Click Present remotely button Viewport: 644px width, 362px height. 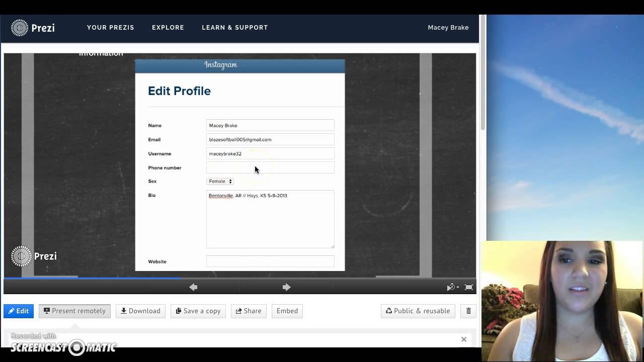tap(74, 311)
